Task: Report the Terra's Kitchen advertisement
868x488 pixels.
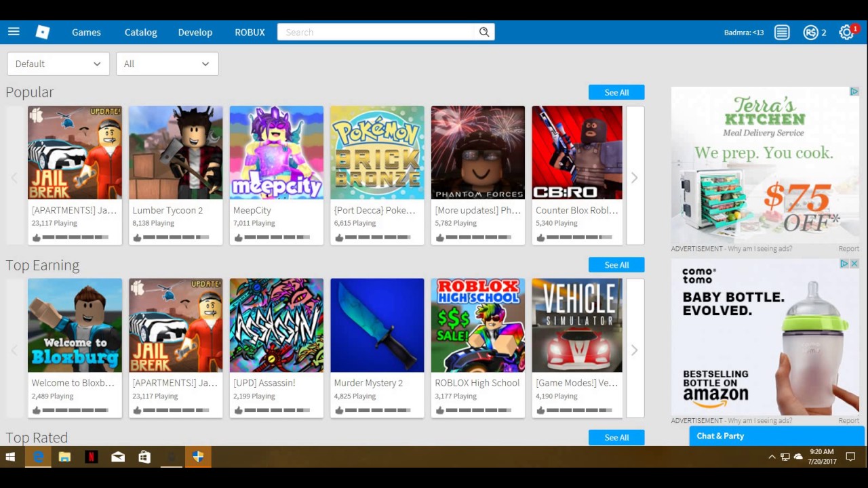Action: [x=848, y=249]
